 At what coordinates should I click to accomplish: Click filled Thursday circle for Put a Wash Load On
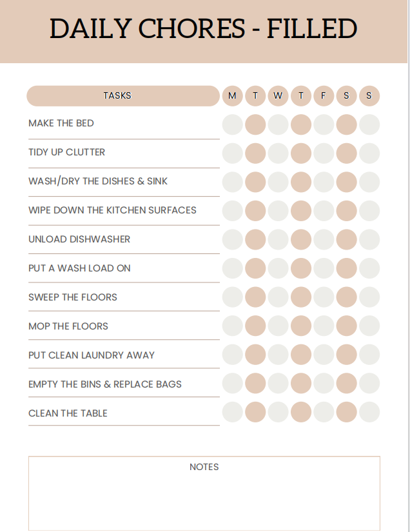click(x=301, y=268)
